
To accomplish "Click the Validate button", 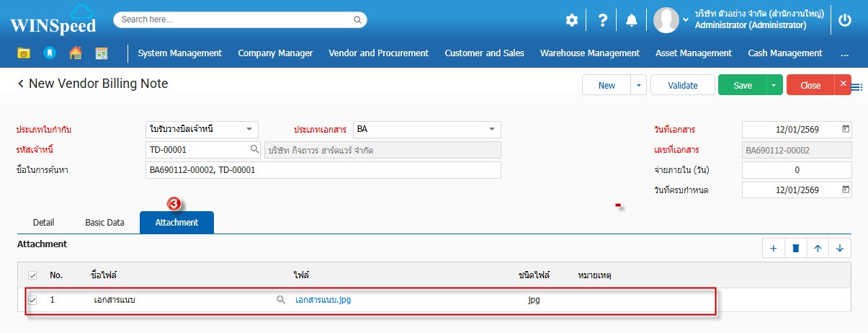I will click(x=682, y=85).
